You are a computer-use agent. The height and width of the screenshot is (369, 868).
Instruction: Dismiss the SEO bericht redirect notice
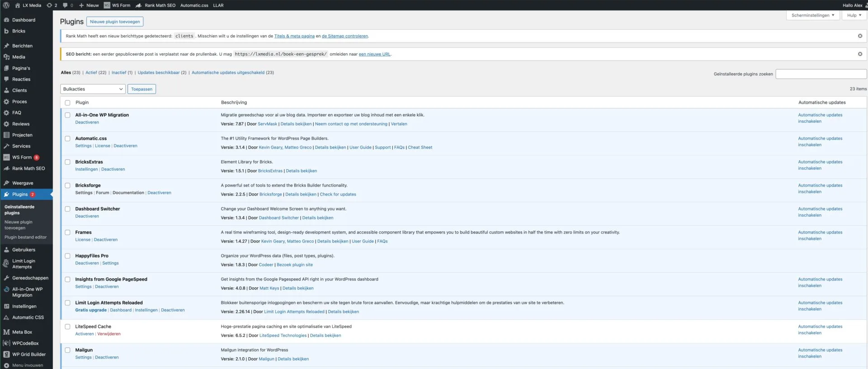(860, 54)
